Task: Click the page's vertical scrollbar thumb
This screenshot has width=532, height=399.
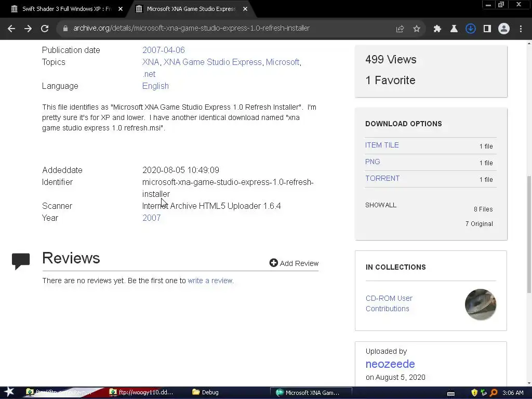Action: 529,234
